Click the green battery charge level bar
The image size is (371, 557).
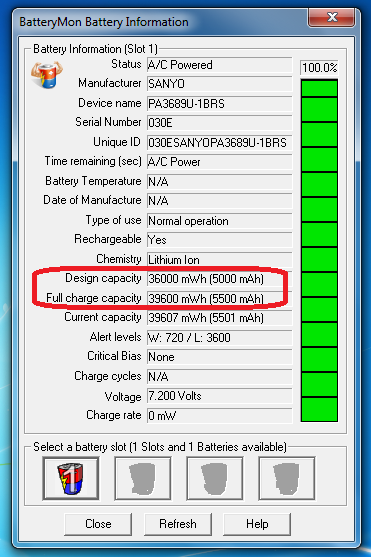[x=319, y=250]
